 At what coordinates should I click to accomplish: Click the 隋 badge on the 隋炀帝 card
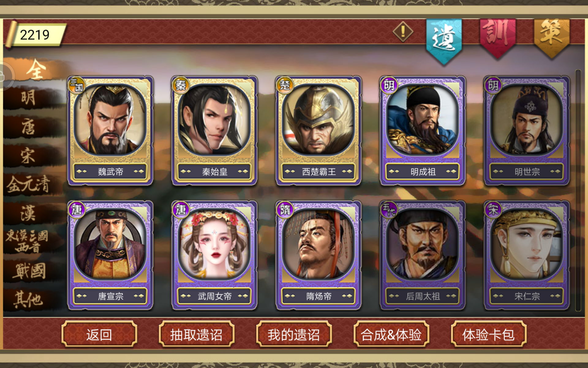[285, 210]
